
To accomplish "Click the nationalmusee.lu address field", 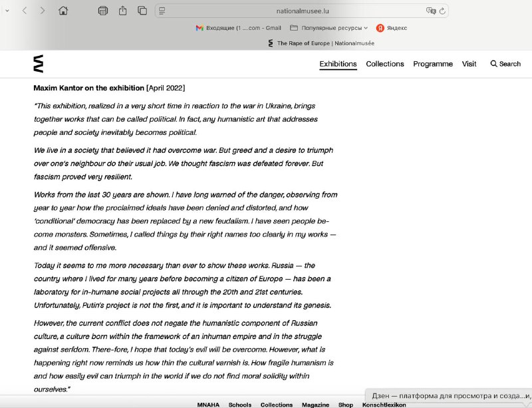I will click(302, 11).
